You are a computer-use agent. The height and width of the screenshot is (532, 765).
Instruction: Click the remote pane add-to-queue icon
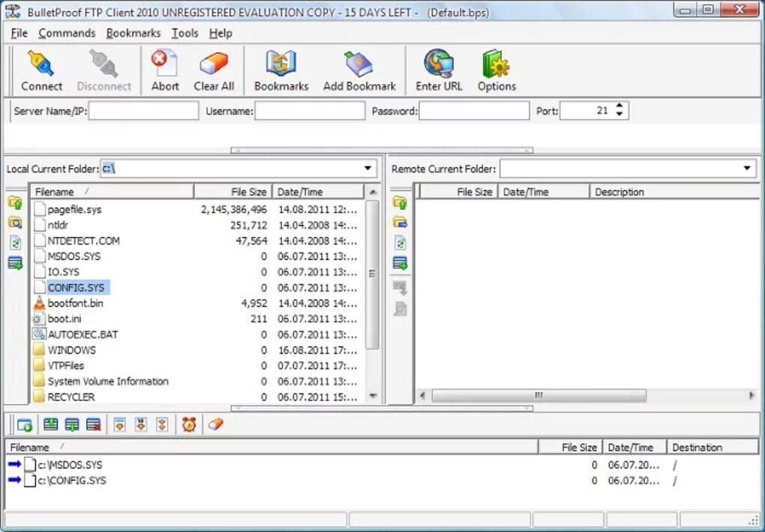pyautogui.click(x=400, y=263)
